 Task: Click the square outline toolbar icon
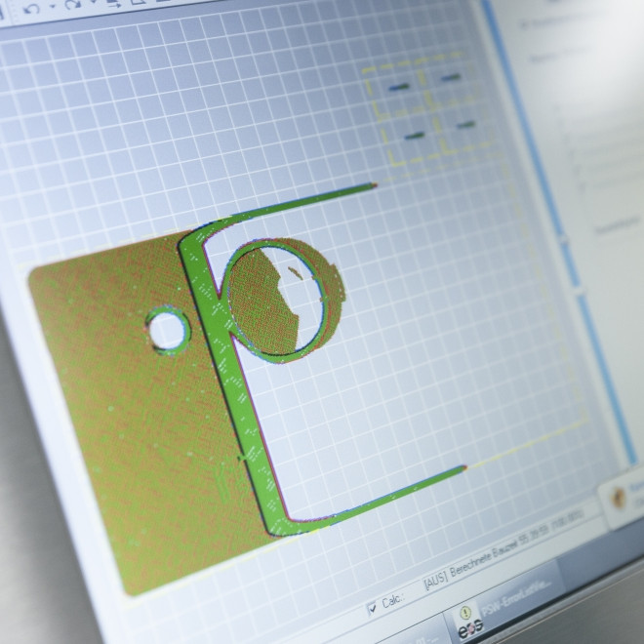coord(138,3)
